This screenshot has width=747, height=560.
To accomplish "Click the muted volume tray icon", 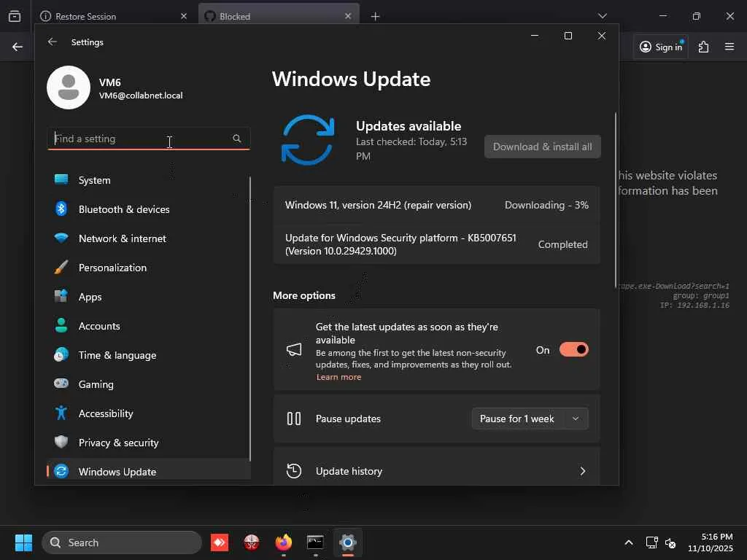I will [670, 542].
